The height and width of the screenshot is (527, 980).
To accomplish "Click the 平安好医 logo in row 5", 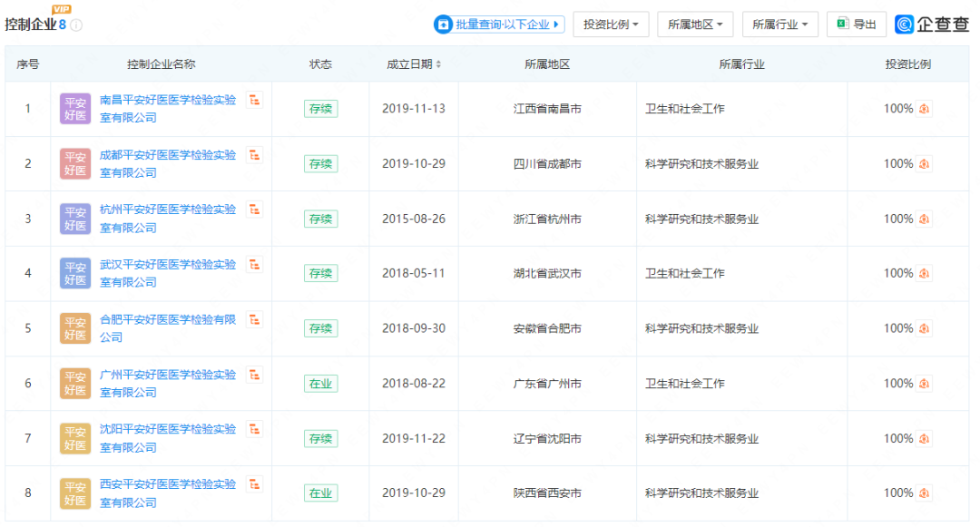I will point(75,328).
